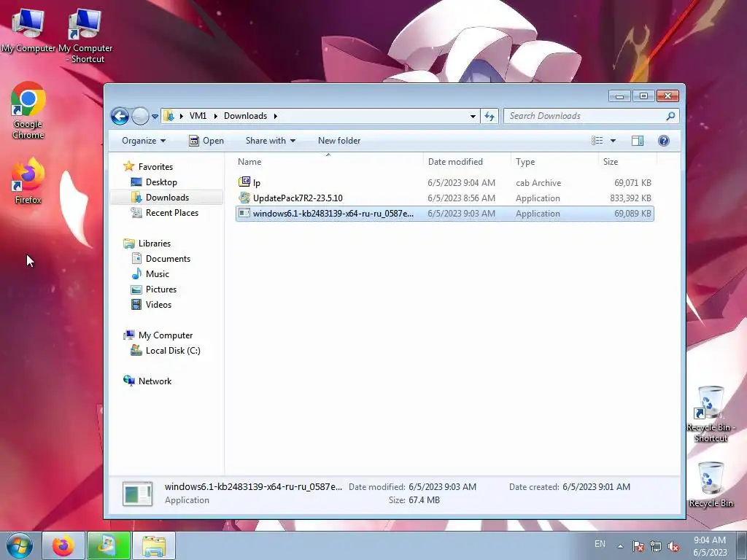Open the recent locations dropdown arrow
The height and width of the screenshot is (560, 747).
[155, 116]
